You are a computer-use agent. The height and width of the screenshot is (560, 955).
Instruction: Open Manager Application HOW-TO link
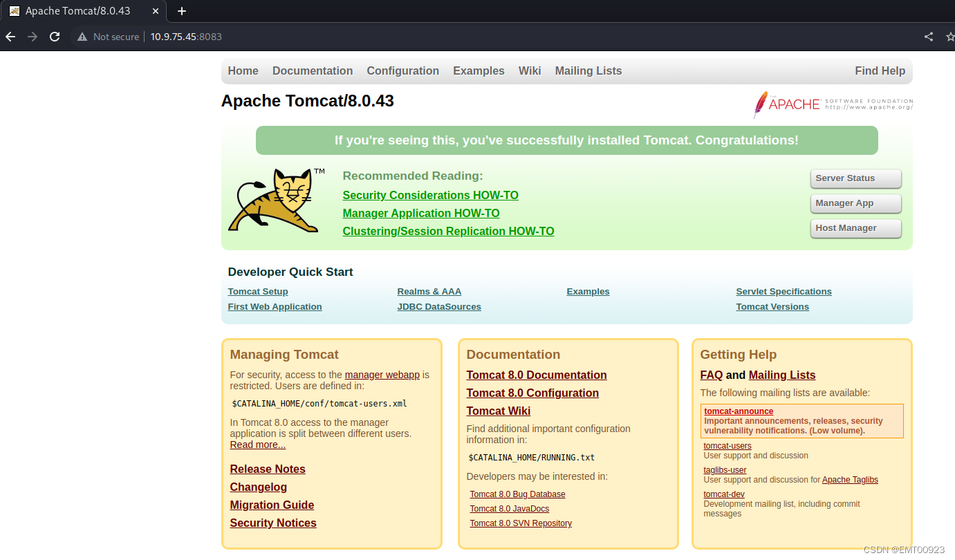pos(421,213)
